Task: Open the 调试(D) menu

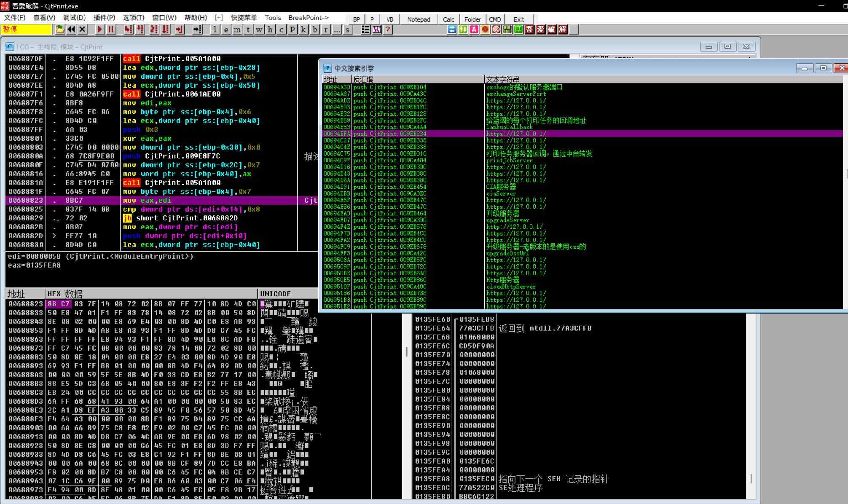Action: tap(74, 18)
